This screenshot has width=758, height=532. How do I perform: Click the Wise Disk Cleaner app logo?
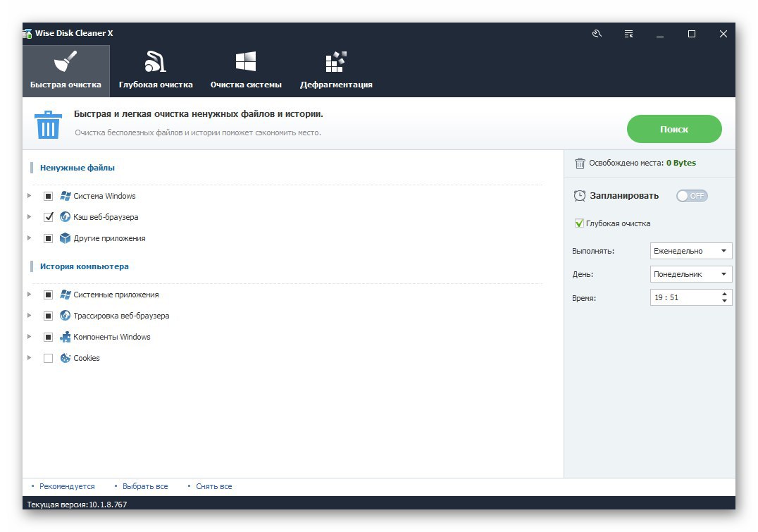(27, 33)
